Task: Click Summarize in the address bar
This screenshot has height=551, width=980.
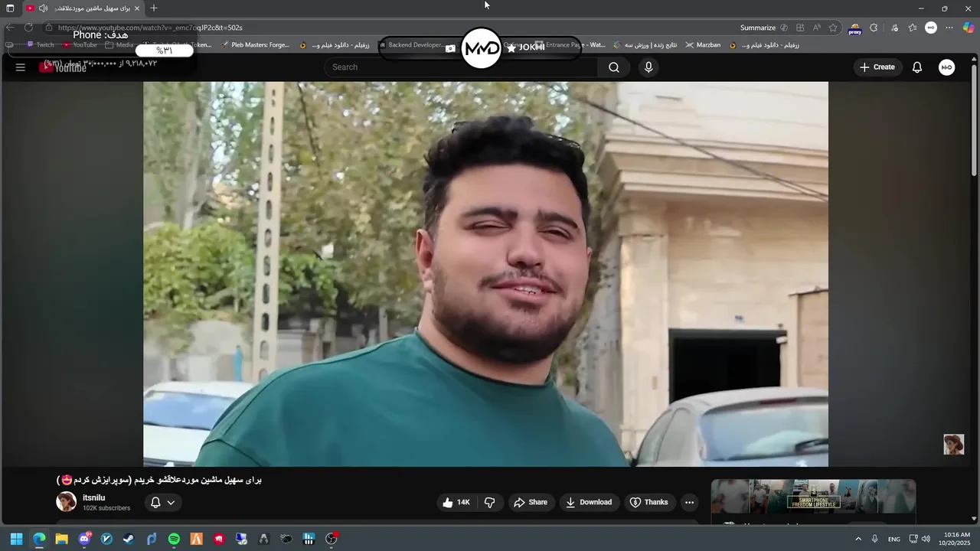Action: point(758,28)
